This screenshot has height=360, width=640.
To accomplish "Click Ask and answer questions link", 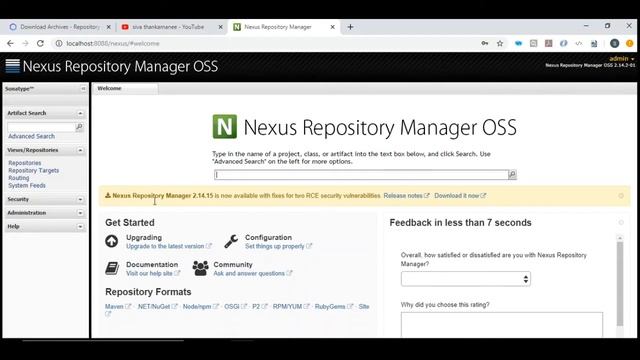I will tap(253, 273).
